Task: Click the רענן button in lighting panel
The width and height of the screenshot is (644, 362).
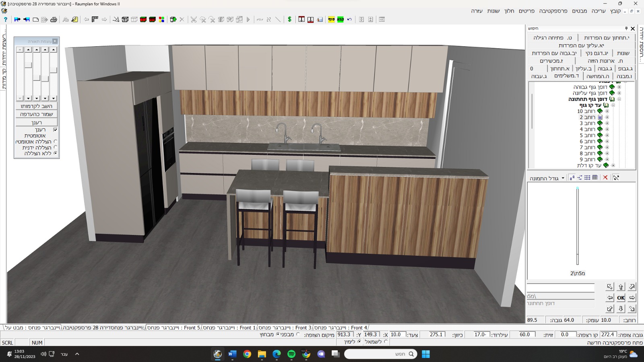Action: [37, 122]
